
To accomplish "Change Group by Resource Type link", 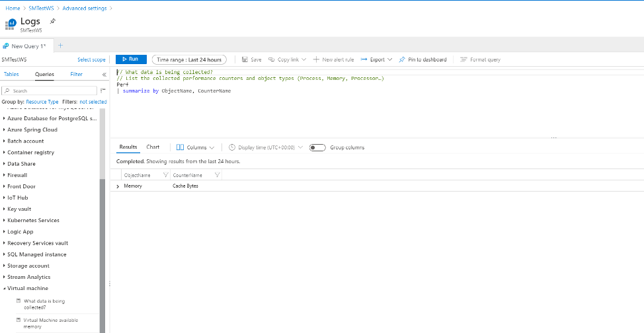I will [x=42, y=102].
